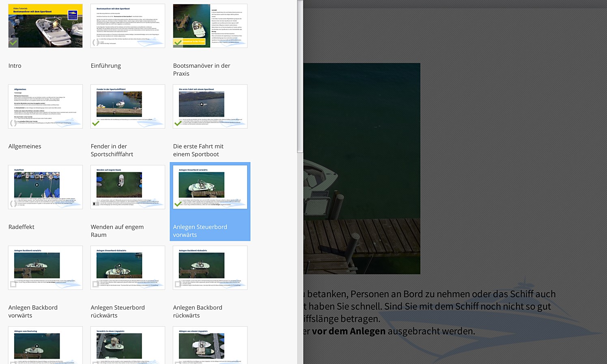
Task: Click the 'Bootsmanöver in der Praxis' label
Action: tap(202, 70)
